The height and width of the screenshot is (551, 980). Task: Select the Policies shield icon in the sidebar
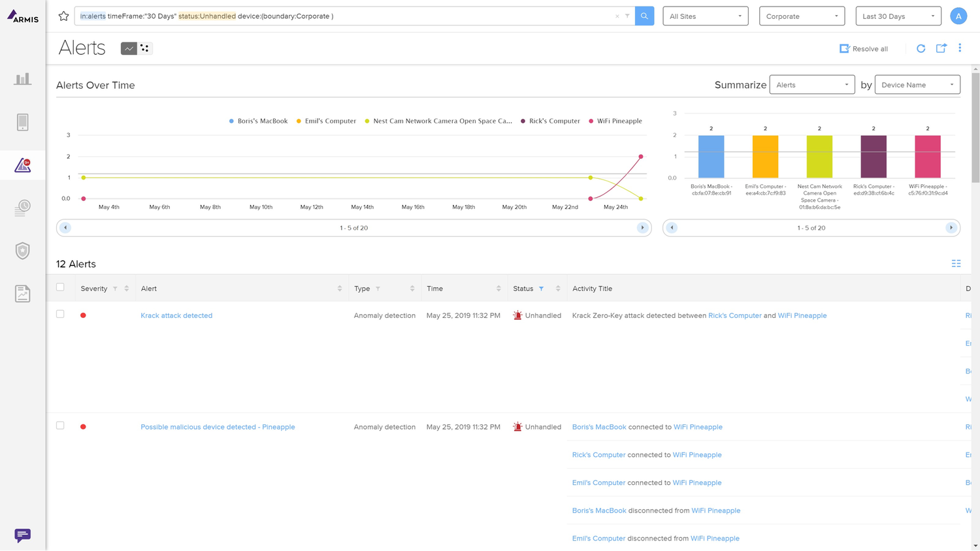coord(22,250)
